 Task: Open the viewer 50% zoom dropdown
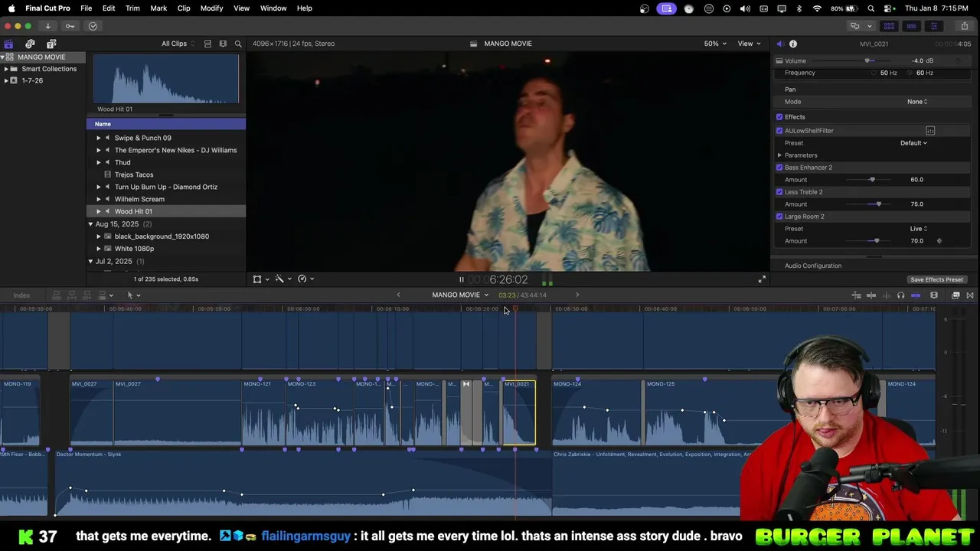click(x=715, y=44)
